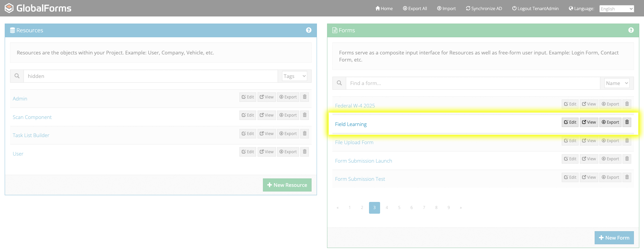Select Synchronize AD in the top menu

coord(484,8)
